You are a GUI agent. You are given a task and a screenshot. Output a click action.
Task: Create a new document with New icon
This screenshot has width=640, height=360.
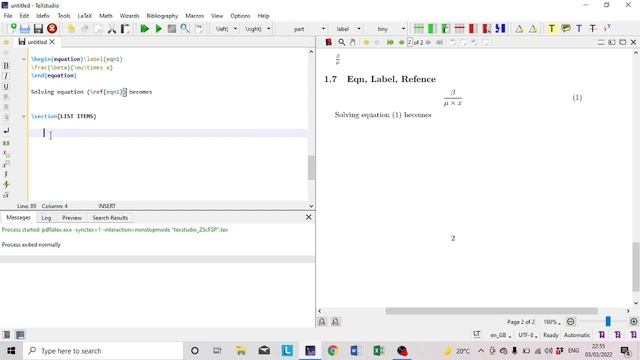coord(13,28)
